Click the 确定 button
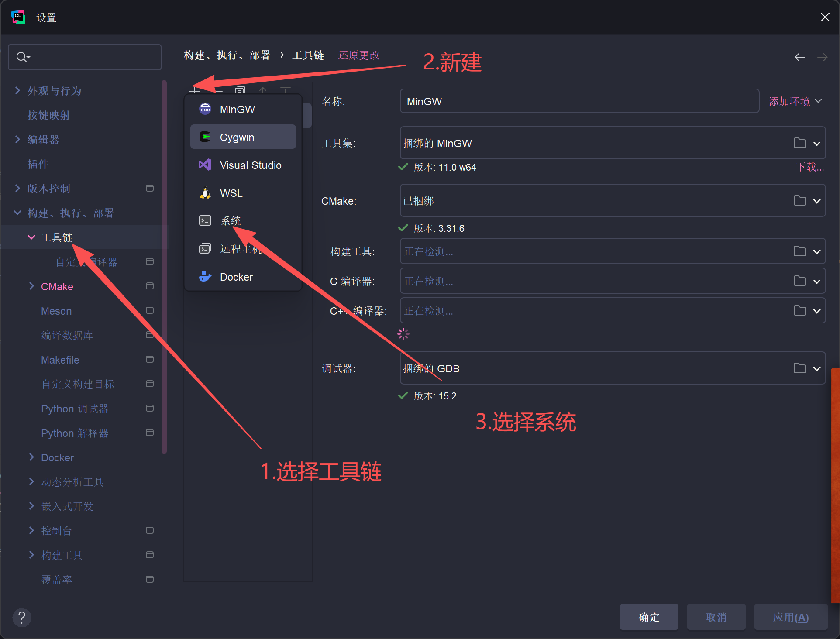 649,617
